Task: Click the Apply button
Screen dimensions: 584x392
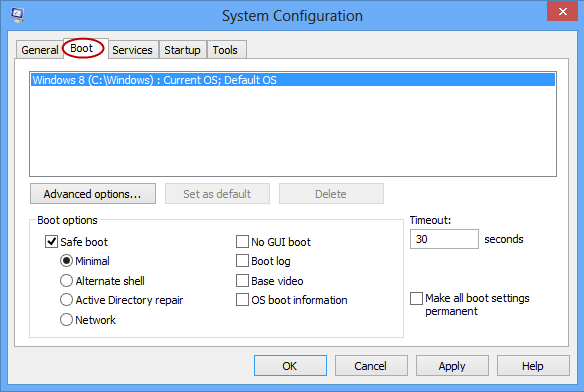Action: 452,366
